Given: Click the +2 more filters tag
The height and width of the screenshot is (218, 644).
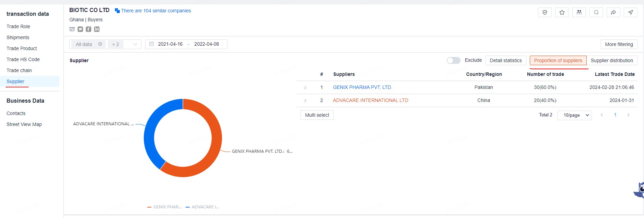Looking at the screenshot, I should coord(116,44).
